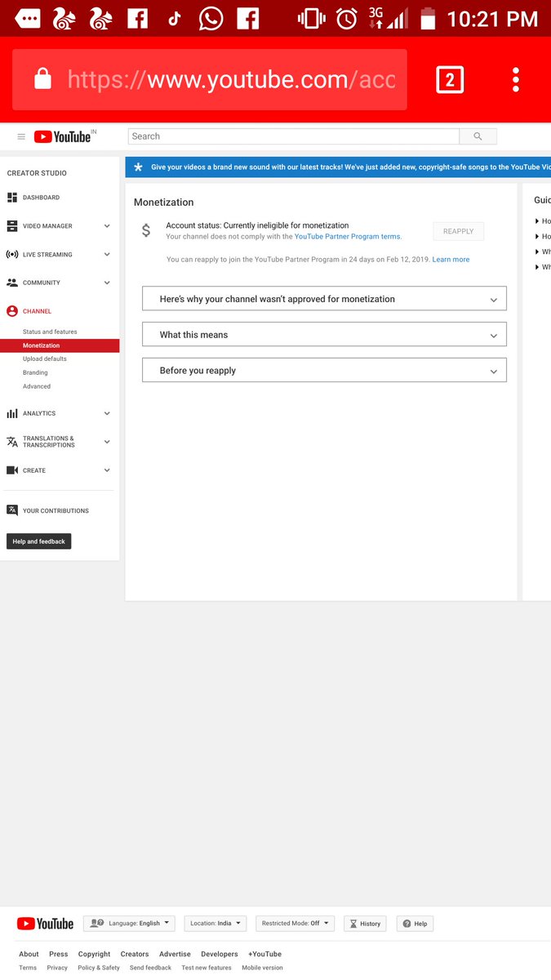Open the Location: India dropdown
This screenshot has width=551, height=980.
click(x=216, y=924)
